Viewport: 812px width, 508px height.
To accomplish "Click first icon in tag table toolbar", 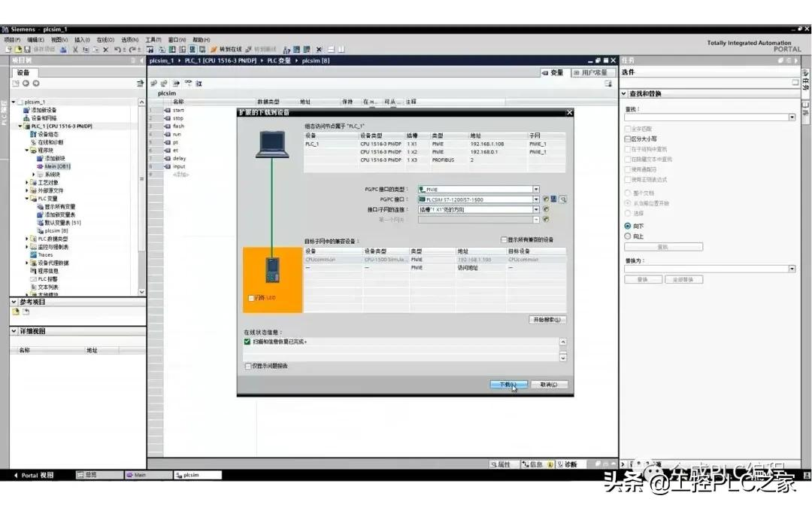I will pos(154,84).
